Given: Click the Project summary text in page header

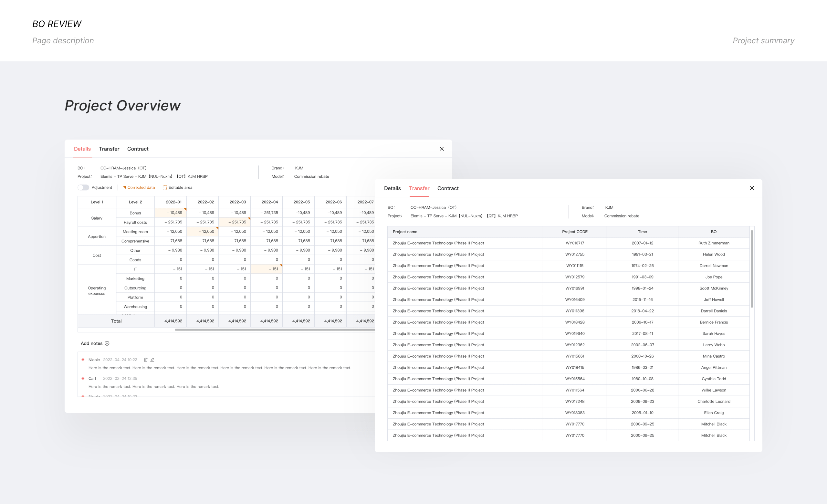Looking at the screenshot, I should click(x=763, y=41).
